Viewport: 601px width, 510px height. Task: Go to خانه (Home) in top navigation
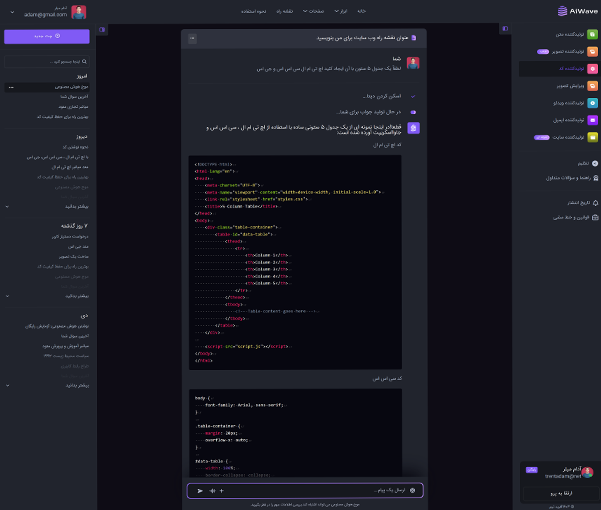[361, 11]
